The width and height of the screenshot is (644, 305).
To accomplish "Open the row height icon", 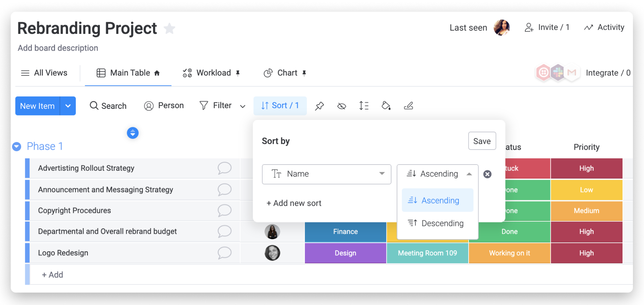I will click(364, 106).
